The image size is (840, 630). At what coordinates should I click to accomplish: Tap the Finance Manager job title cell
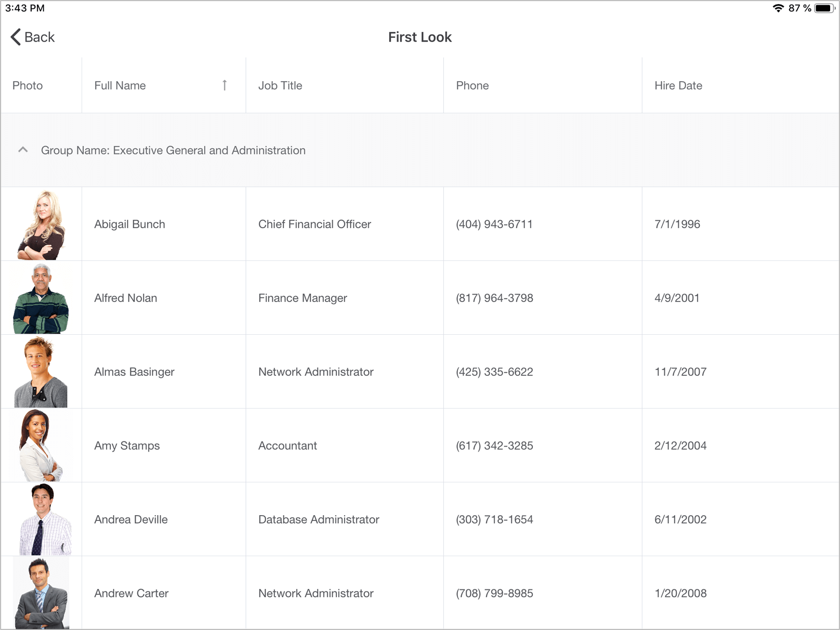coord(303,298)
